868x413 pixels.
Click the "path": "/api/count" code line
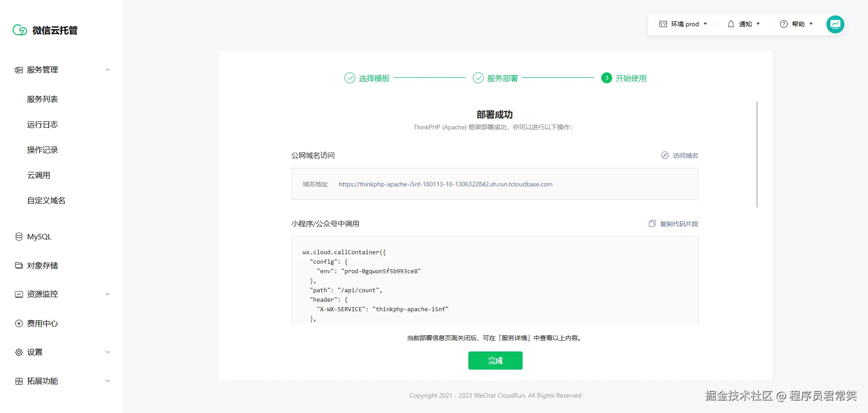coord(346,290)
